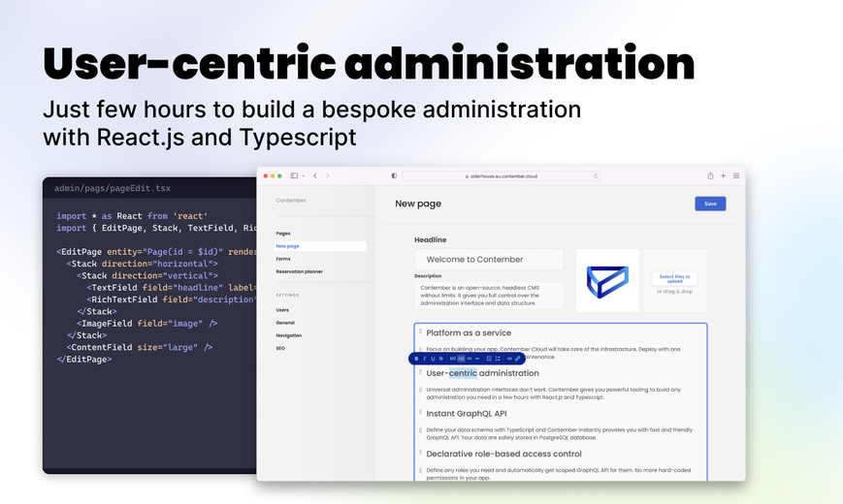
Task: Apply strikethrough from the floating toolbar
Action: [x=440, y=359]
